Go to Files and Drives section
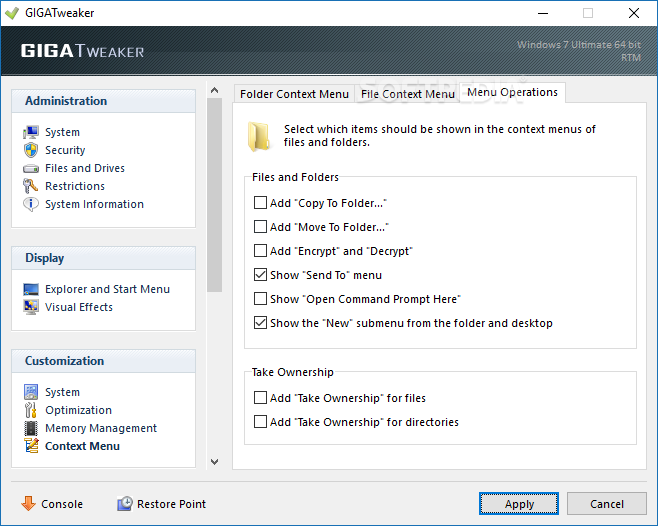This screenshot has width=658, height=526. [x=85, y=168]
